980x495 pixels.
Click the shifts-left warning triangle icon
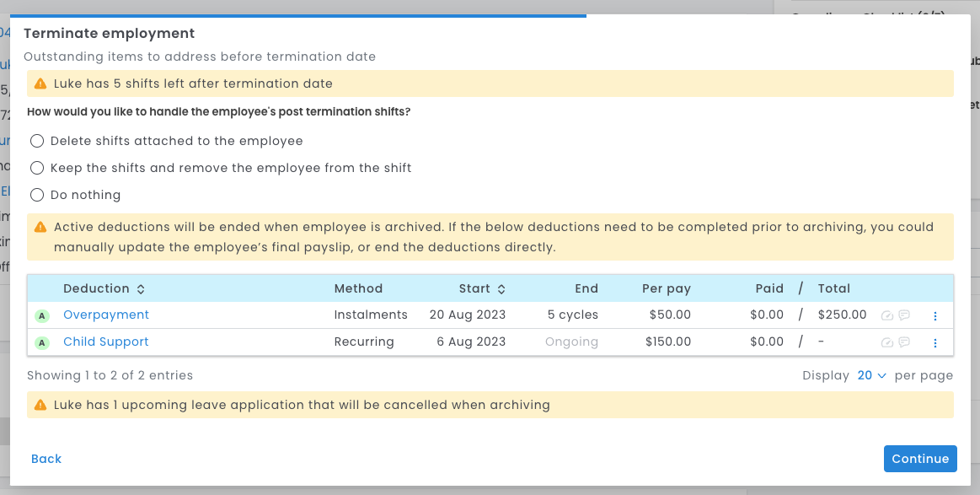[x=40, y=83]
